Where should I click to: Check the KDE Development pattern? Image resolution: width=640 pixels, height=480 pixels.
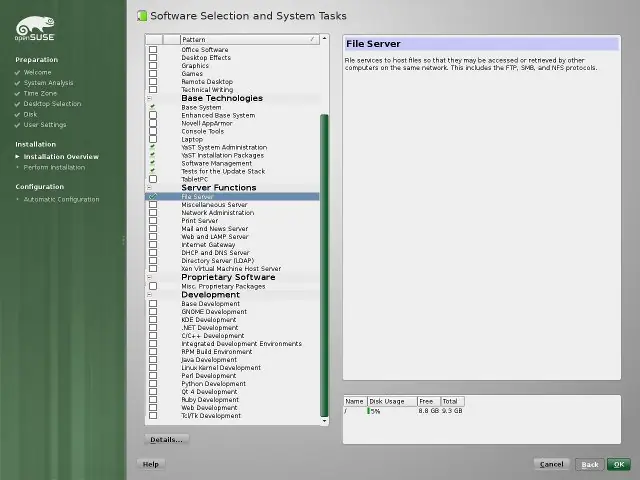[153, 320]
